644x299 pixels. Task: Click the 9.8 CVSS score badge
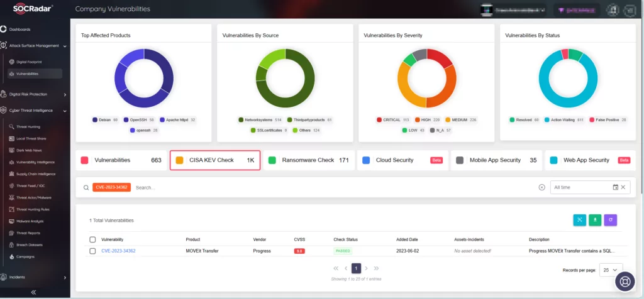(299, 251)
